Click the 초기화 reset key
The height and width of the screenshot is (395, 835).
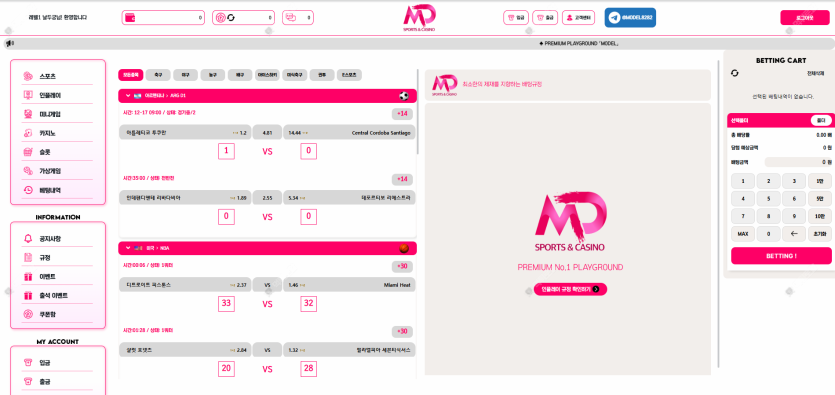point(820,234)
